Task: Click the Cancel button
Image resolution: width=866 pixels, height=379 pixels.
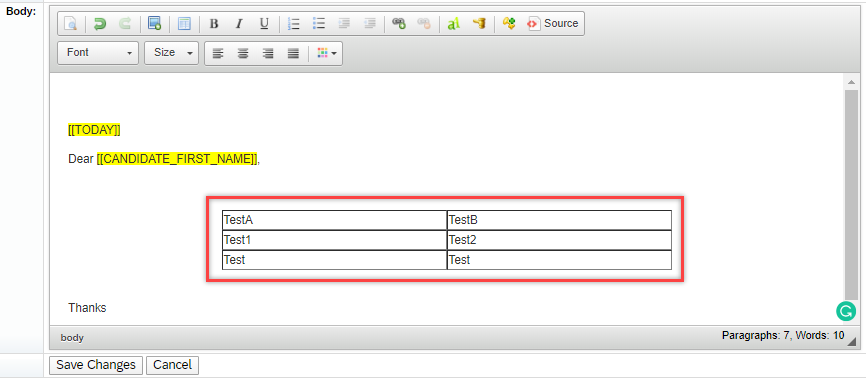Action: 172,365
